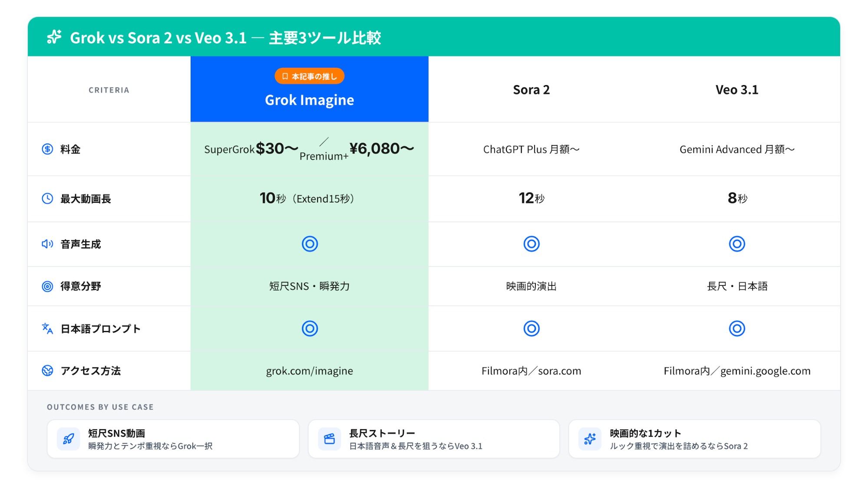
Task: Click the bookmark icon in the 本記事の推し badge
Action: pos(285,76)
